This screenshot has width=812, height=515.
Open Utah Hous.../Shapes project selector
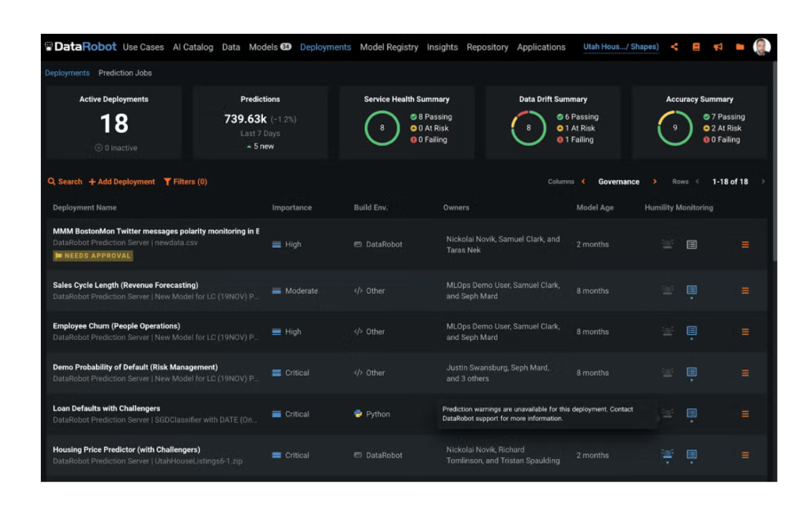click(x=621, y=46)
